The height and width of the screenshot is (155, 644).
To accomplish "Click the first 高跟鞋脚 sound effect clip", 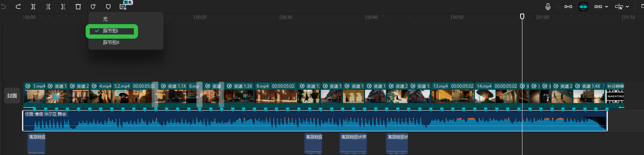I will pyautogui.click(x=36, y=144).
